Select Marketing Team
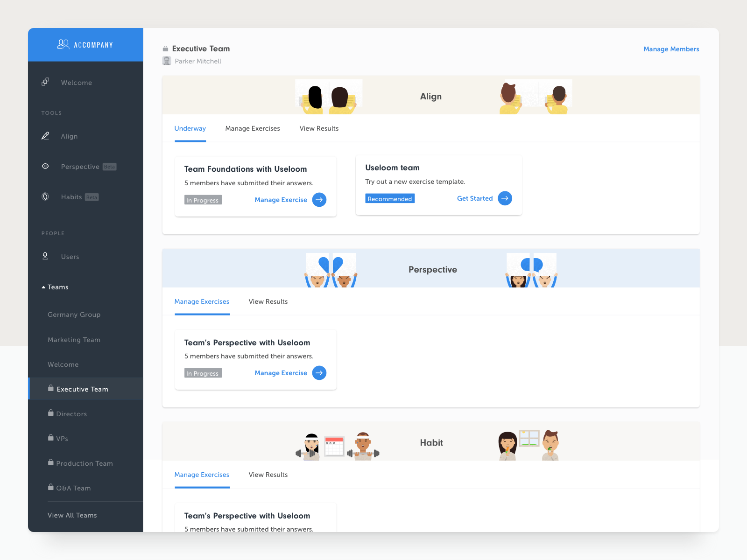The width and height of the screenshot is (747, 560). pos(74,340)
